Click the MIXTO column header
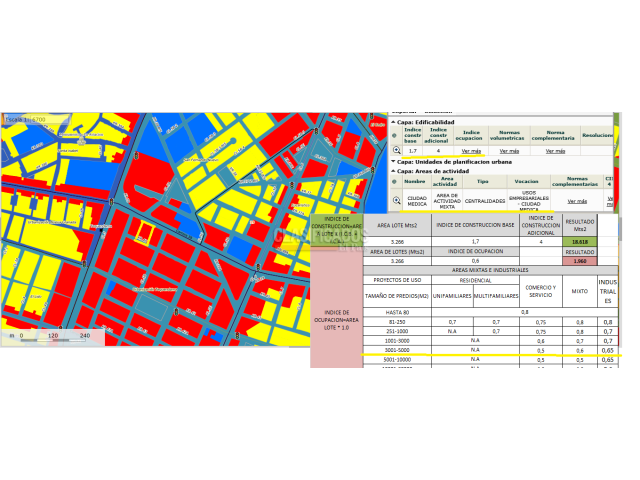Screen dimensions: 640x480 pos(580,291)
